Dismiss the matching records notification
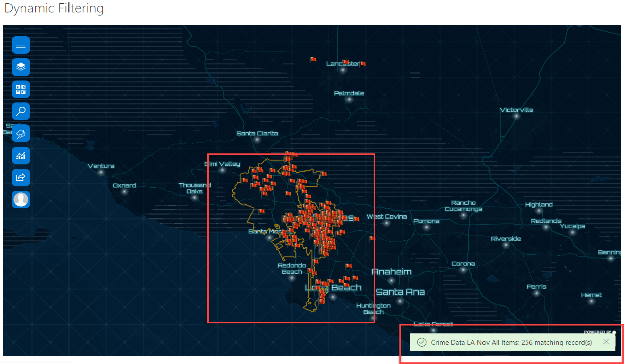The width and height of the screenshot is (624, 364). pos(606,342)
